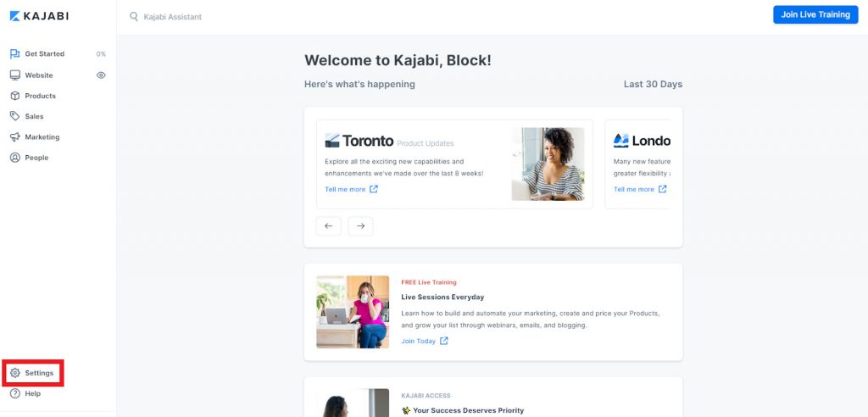This screenshot has height=417, width=868.
Task: Follow London card's Tell me more link
Action: (634, 189)
